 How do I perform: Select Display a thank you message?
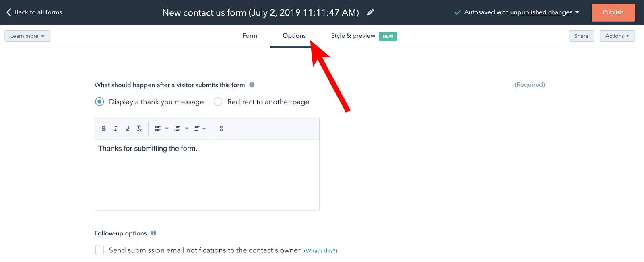coord(99,102)
